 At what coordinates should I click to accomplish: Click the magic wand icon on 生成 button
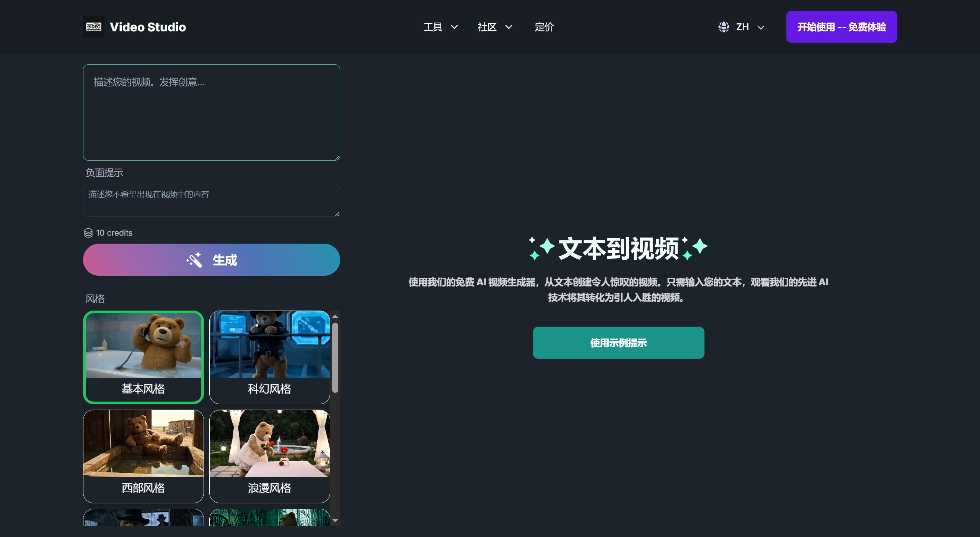click(194, 260)
